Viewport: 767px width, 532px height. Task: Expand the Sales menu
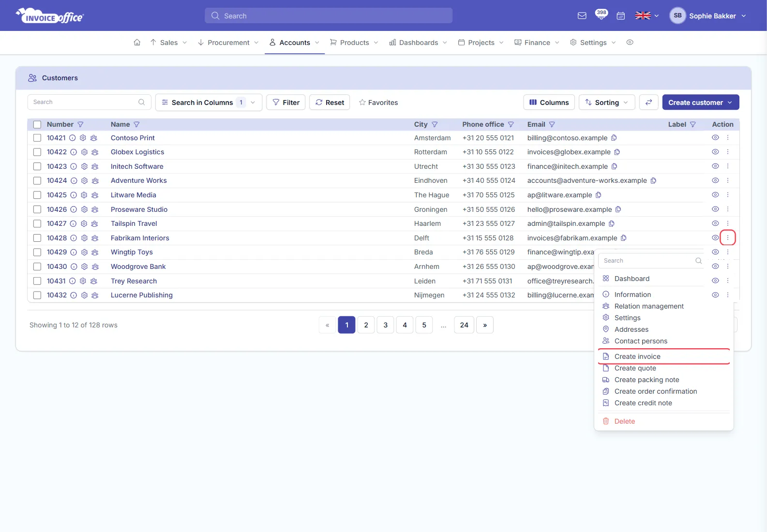(x=168, y=43)
